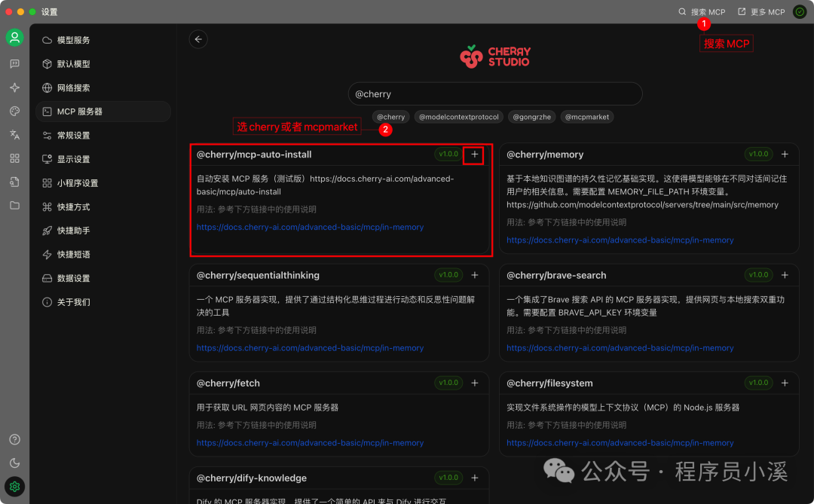This screenshot has height=504, width=814.
Task: Click the green status icon top right
Action: pyautogui.click(x=800, y=11)
